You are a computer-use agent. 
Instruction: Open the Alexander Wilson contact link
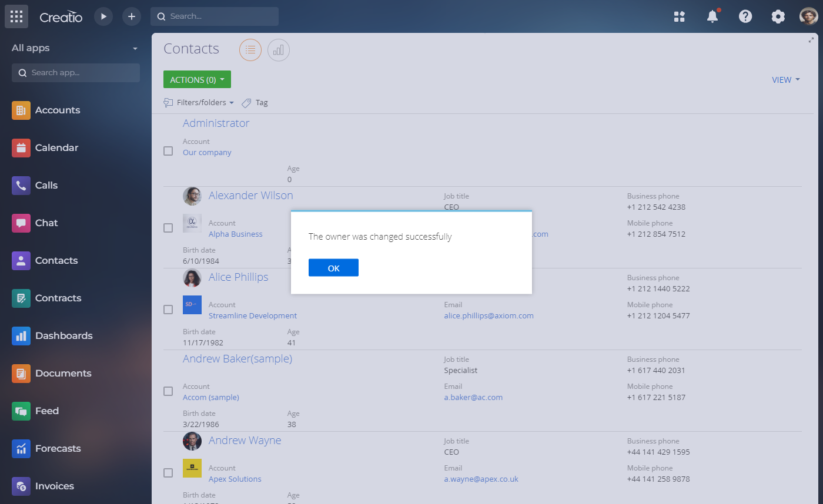(x=251, y=196)
